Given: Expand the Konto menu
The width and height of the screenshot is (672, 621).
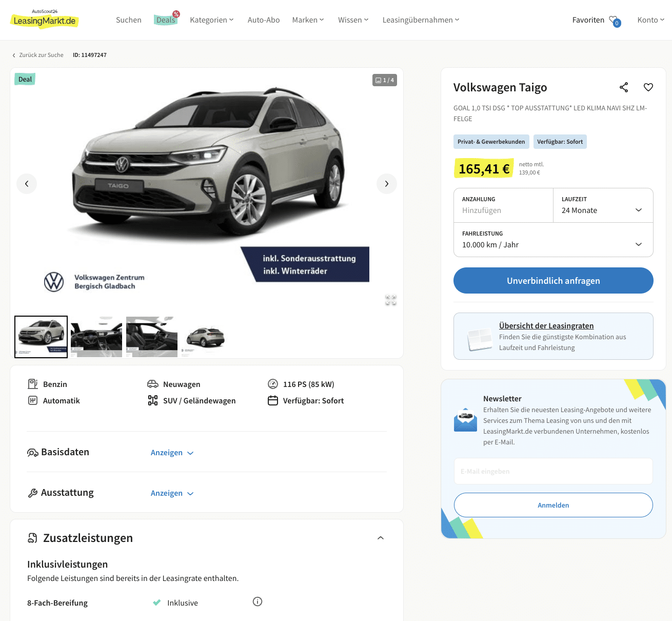Looking at the screenshot, I should click(650, 20).
